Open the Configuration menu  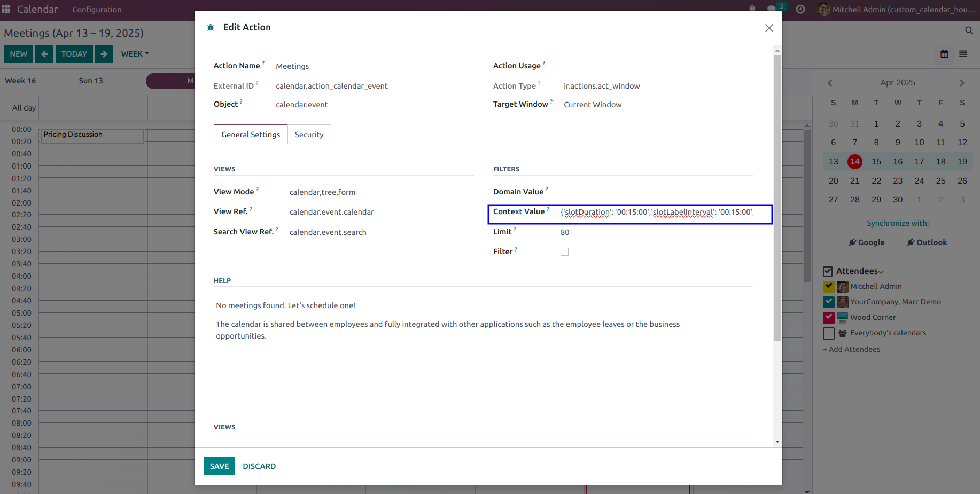click(x=97, y=10)
